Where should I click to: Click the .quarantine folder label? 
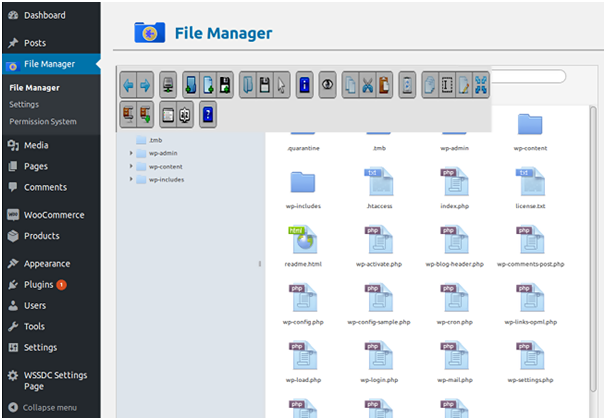pyautogui.click(x=303, y=148)
